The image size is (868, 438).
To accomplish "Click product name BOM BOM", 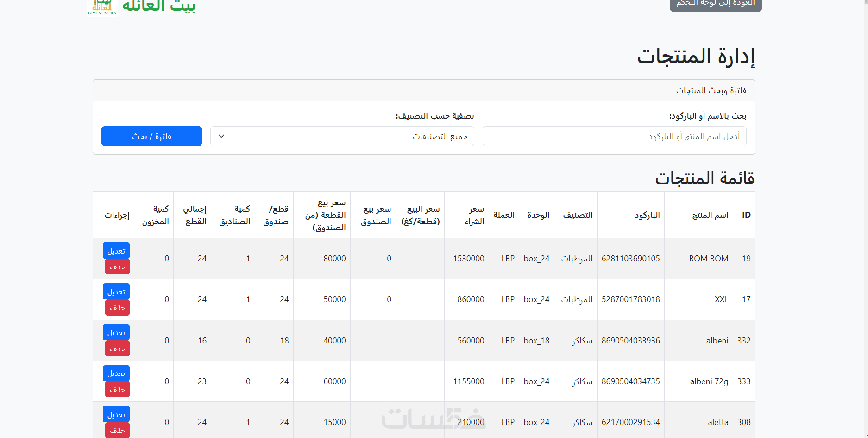I will tap(709, 259).
